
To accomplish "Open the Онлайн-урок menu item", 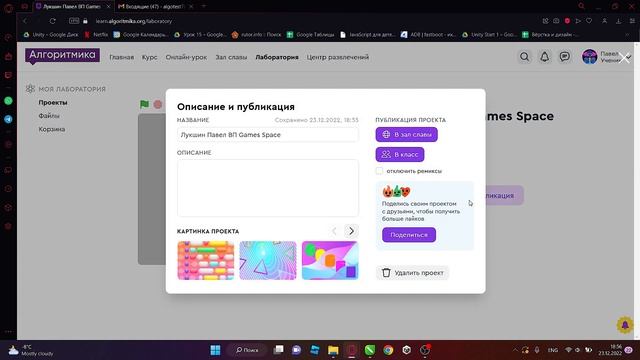I will [186, 57].
